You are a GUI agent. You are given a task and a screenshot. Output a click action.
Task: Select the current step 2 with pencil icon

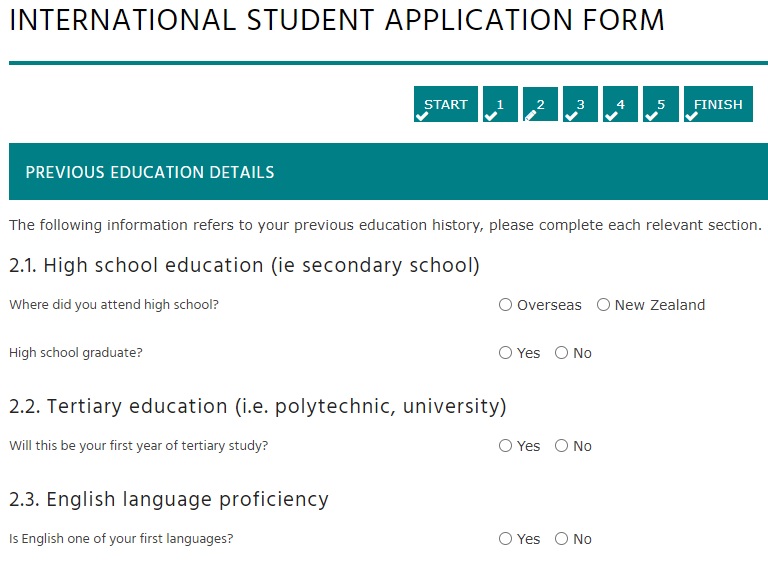pyautogui.click(x=540, y=105)
